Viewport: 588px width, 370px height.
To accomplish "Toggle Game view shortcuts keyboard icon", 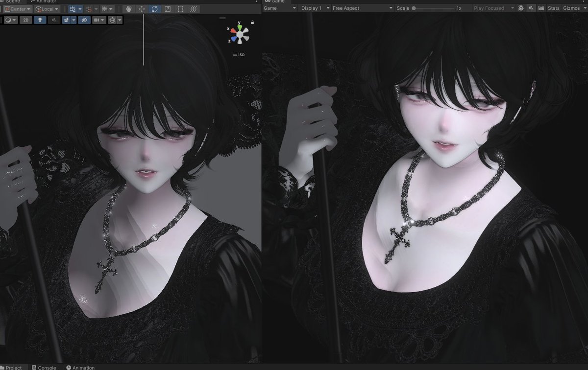I will (x=541, y=8).
